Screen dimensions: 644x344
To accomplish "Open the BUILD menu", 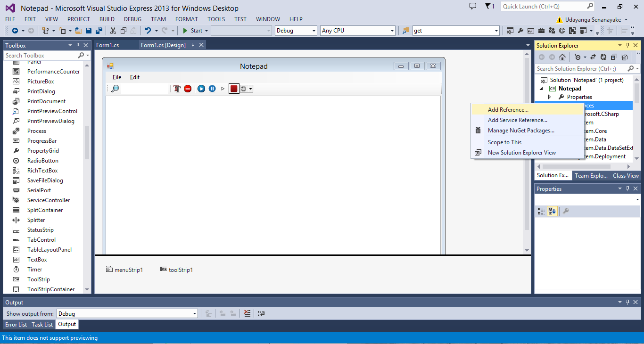I will 107,19.
